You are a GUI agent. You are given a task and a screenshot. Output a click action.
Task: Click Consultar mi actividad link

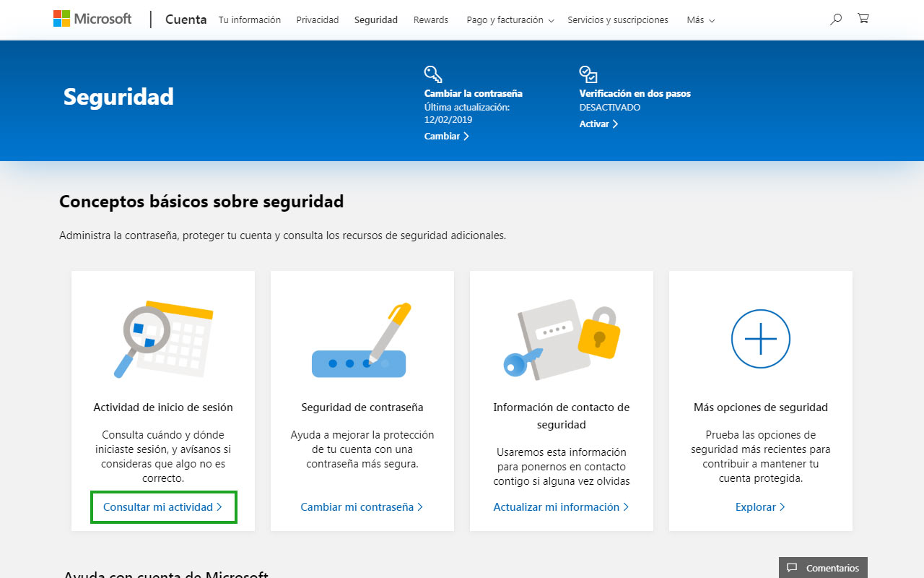tap(163, 507)
